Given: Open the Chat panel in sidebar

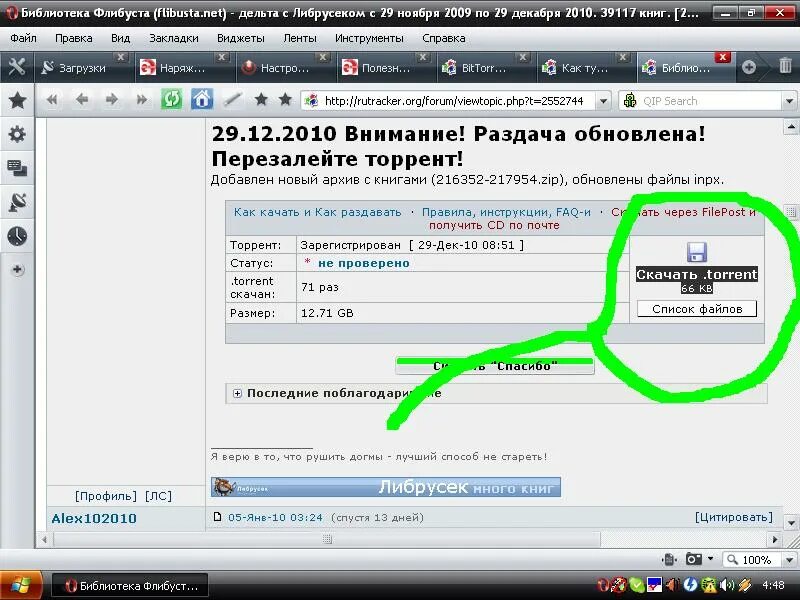Looking at the screenshot, I should point(17,168).
